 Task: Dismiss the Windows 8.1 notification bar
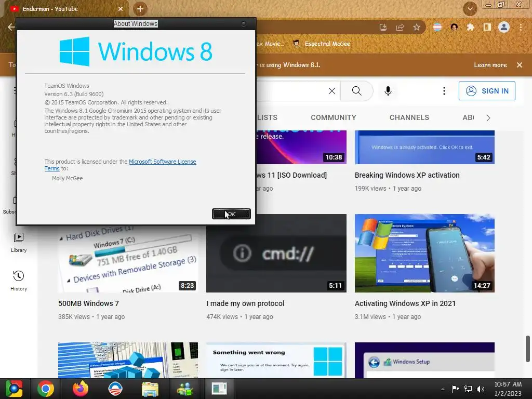pyautogui.click(x=520, y=65)
